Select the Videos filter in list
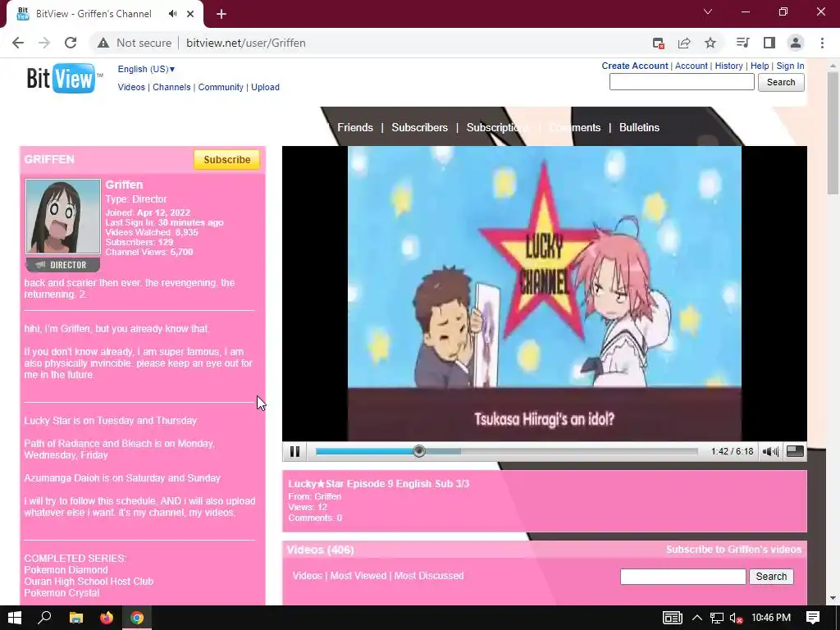This screenshot has width=840, height=630. [307, 575]
